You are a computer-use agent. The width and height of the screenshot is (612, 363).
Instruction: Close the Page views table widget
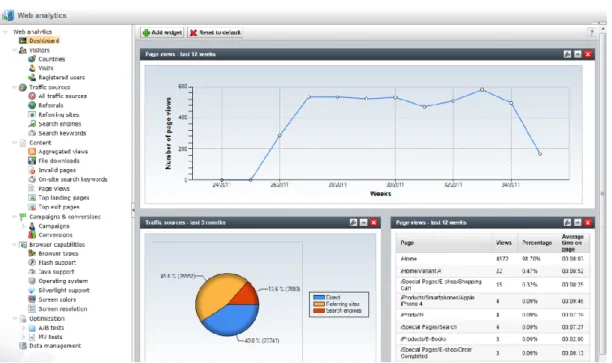588,222
